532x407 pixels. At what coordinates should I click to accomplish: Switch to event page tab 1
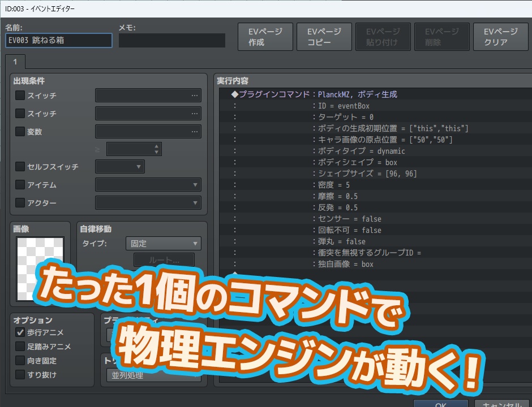tap(15, 63)
